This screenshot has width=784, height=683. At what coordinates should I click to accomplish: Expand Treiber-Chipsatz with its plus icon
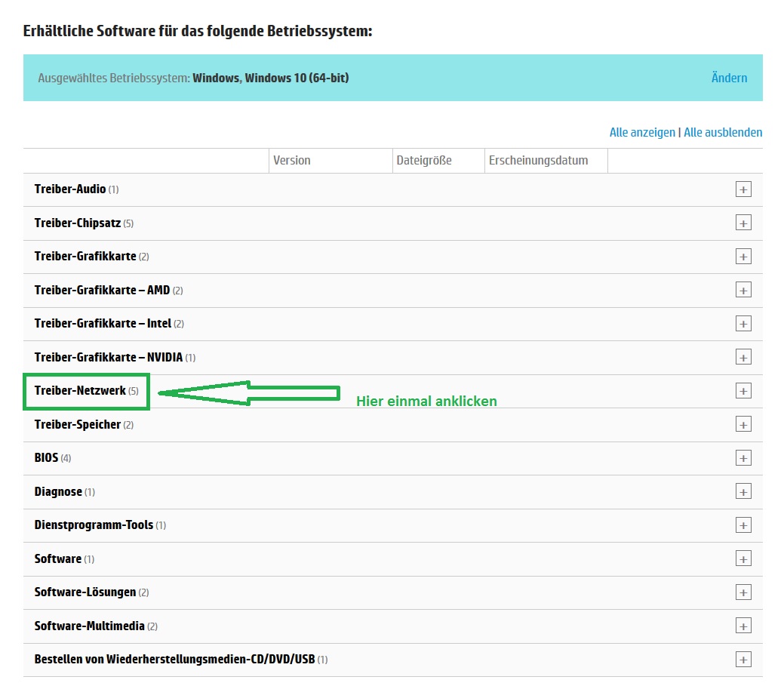(743, 223)
